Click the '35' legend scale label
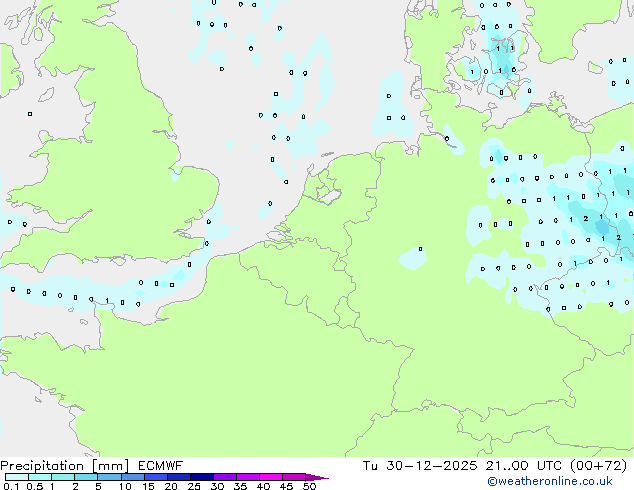 tap(240, 486)
